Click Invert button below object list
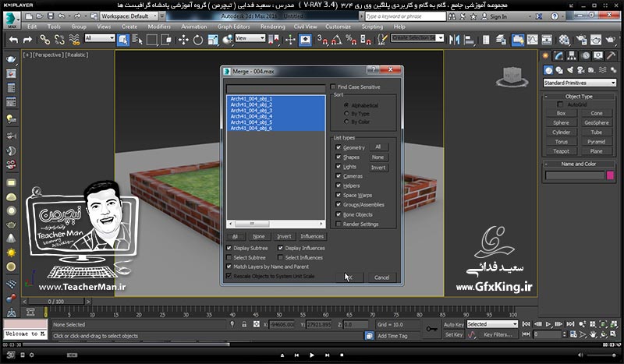This screenshot has width=624, height=364. pos(284,236)
